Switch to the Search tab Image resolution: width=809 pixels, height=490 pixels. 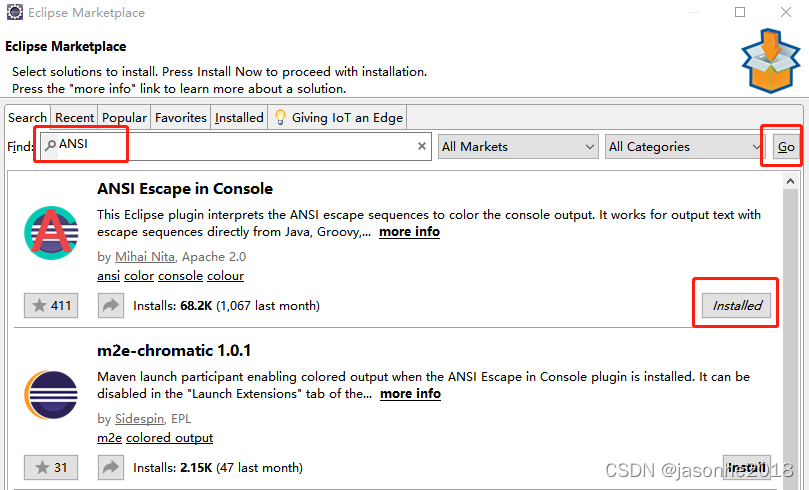(27, 118)
